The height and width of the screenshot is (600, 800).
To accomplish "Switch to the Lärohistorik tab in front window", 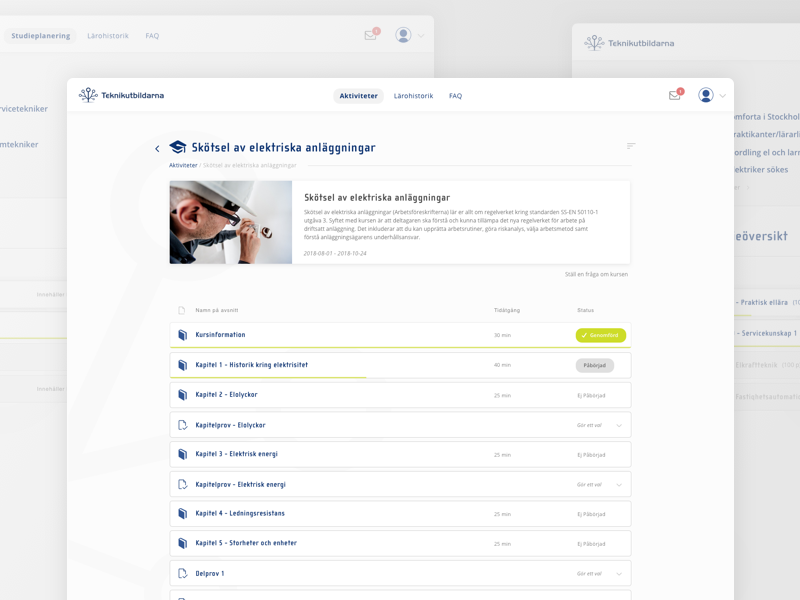I will pos(413,96).
